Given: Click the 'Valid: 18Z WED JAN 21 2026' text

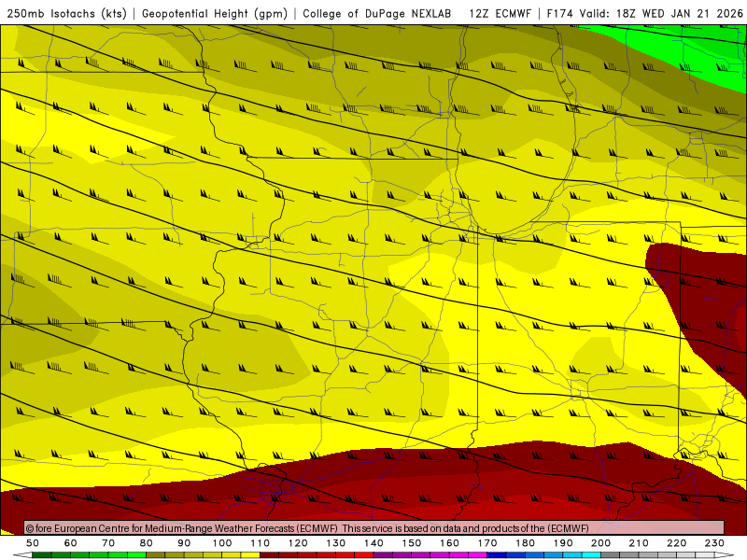Looking at the screenshot, I should pyautogui.click(x=661, y=13).
